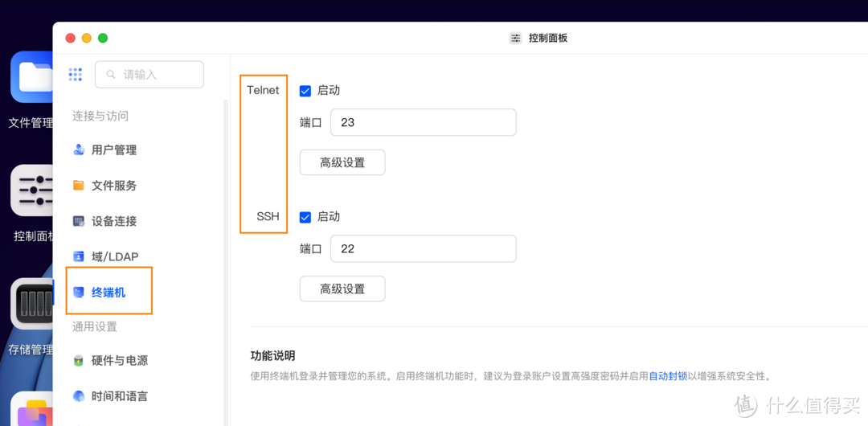Open 时间和语言 time and language icon
Screen dimensions: 868x426
(x=79, y=396)
